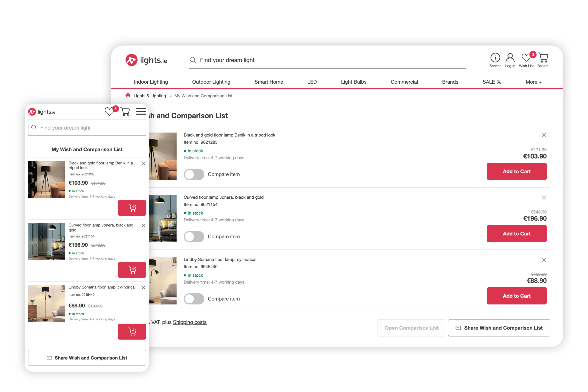Screen dimensions: 588x392
Task: Open the Commercial menu
Action: click(x=404, y=82)
